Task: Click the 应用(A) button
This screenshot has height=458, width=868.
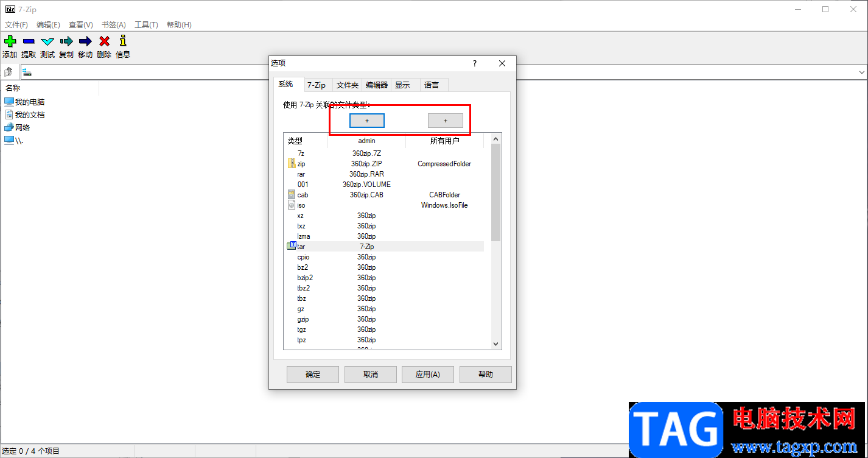Action: pos(428,375)
